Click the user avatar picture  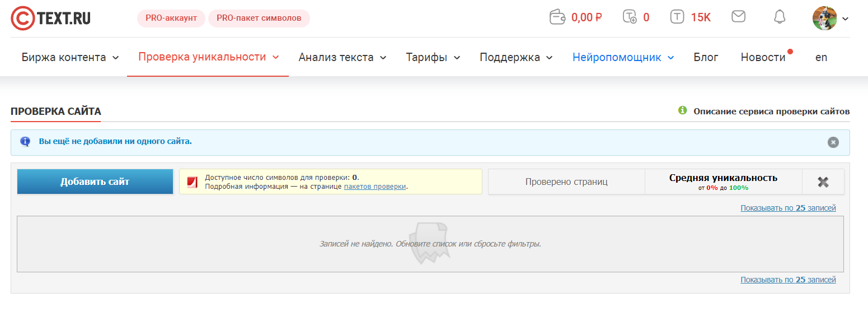point(825,18)
